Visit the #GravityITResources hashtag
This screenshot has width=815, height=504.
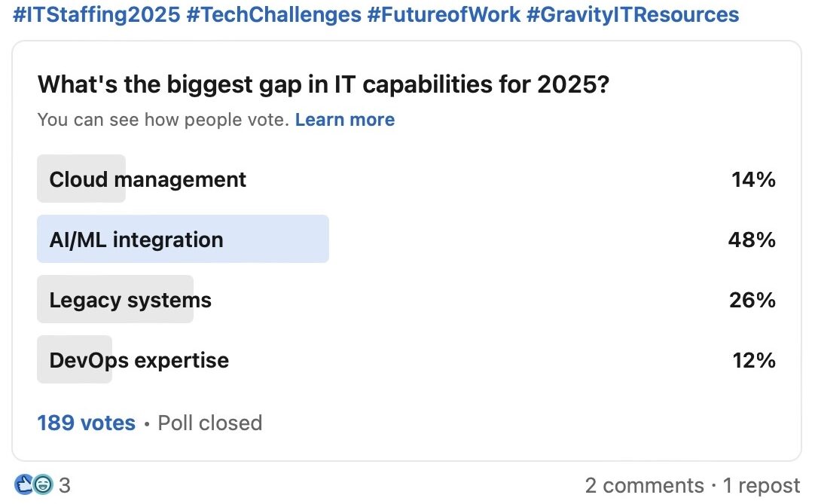tap(633, 14)
